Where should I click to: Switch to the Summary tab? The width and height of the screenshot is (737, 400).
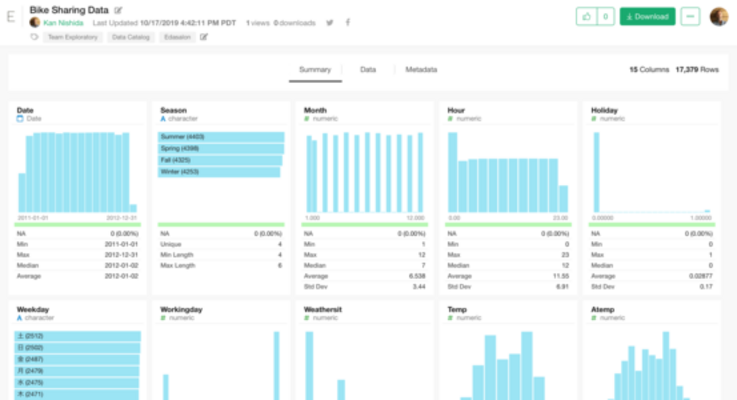point(315,70)
